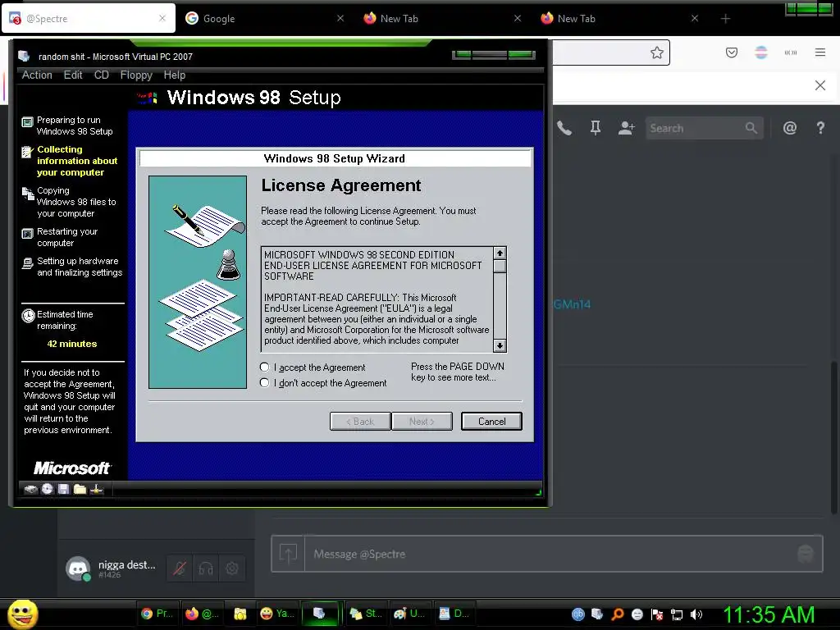Click the license text scroll-down arrow

(500, 346)
